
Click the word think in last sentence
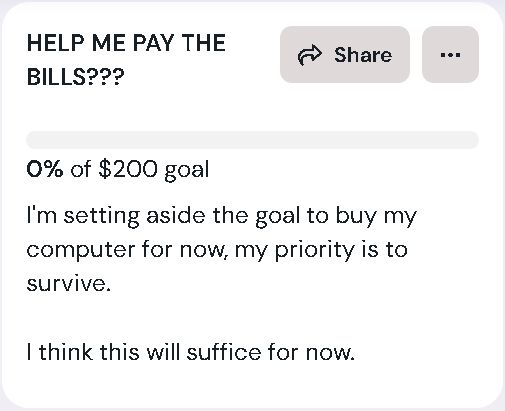click(66, 352)
